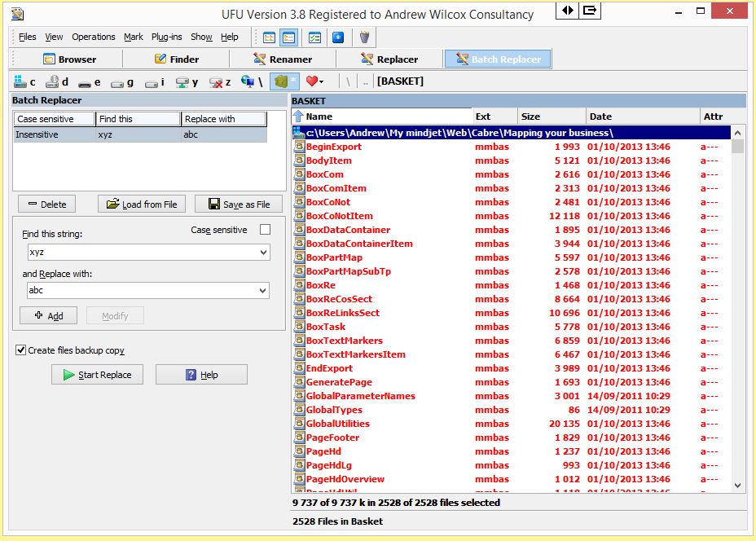The image size is (756, 541).
Task: Switch to the Renamer tab
Action: [283, 59]
